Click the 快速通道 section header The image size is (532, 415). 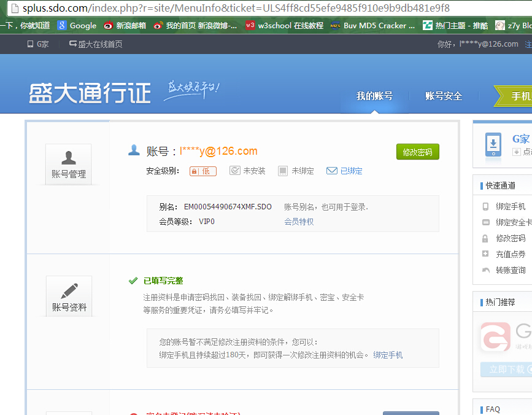click(x=500, y=185)
